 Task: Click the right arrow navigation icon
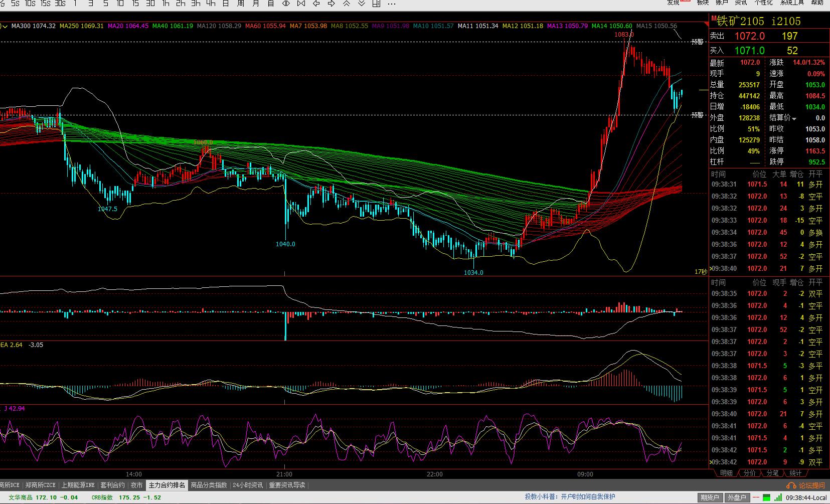point(331,3)
